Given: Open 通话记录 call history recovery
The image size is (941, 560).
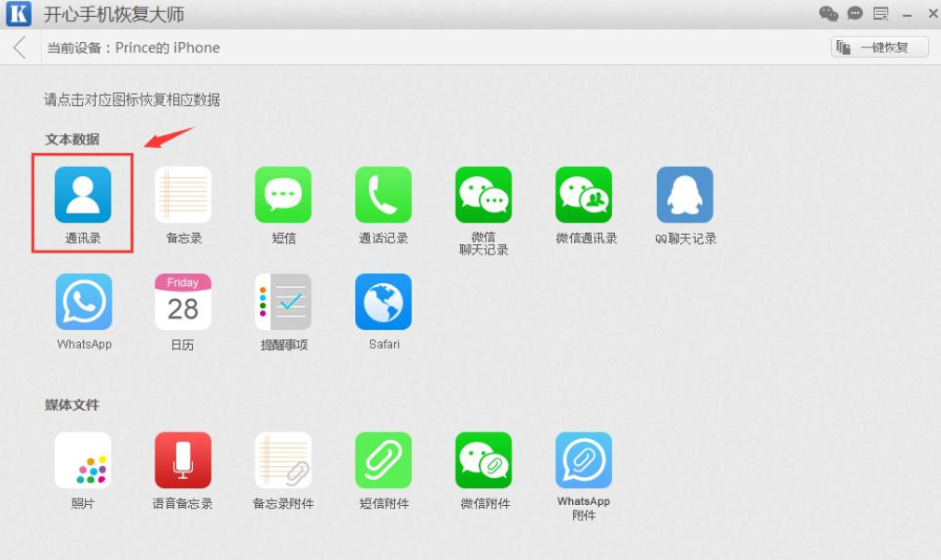Looking at the screenshot, I should [383, 195].
